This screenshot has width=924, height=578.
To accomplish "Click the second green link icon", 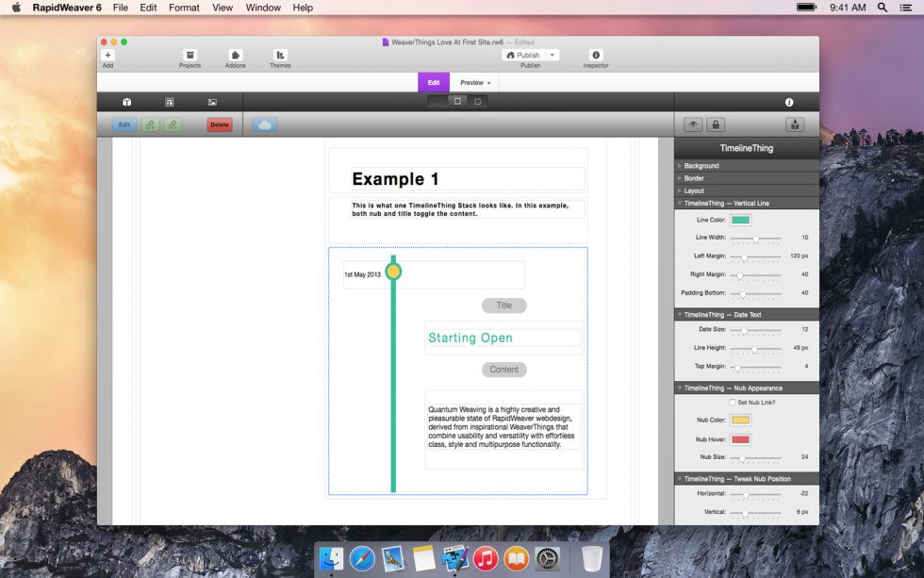I will 173,124.
